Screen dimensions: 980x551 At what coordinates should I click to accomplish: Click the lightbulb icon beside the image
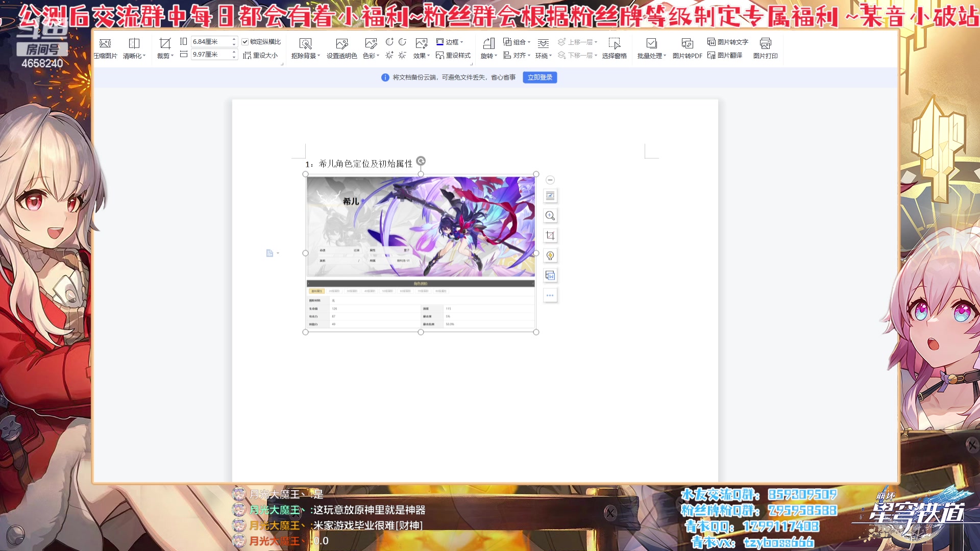pos(550,256)
